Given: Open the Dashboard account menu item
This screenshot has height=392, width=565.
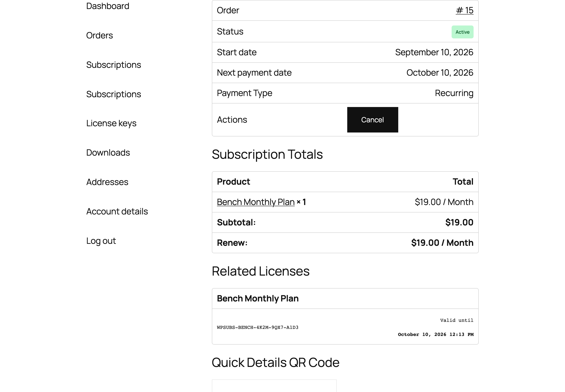Looking at the screenshot, I should click(x=108, y=6).
